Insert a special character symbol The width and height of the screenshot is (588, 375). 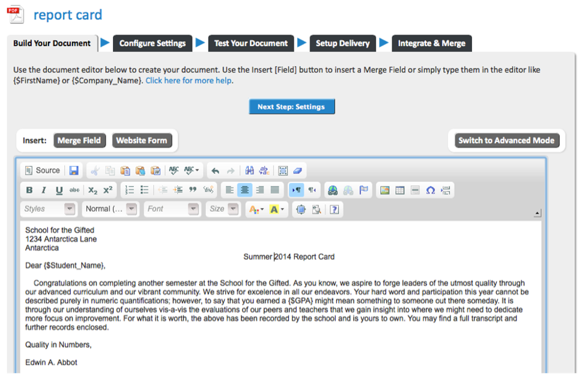tap(431, 190)
